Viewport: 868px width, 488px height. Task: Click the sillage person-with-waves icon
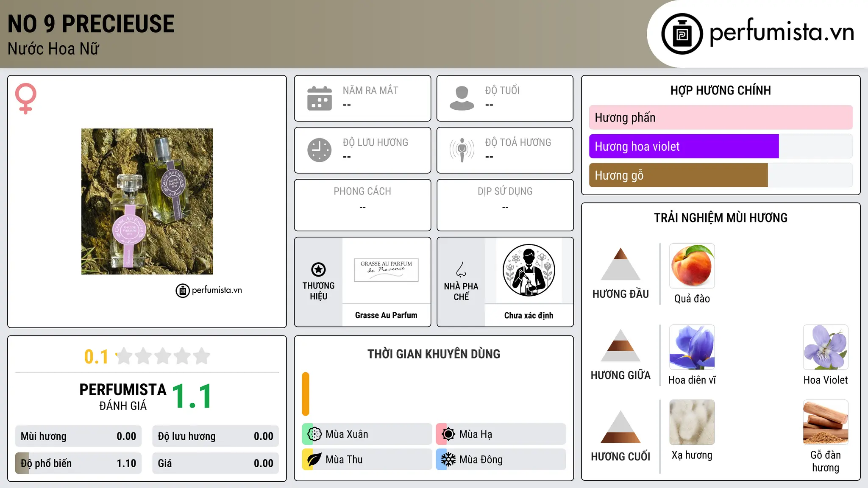462,150
